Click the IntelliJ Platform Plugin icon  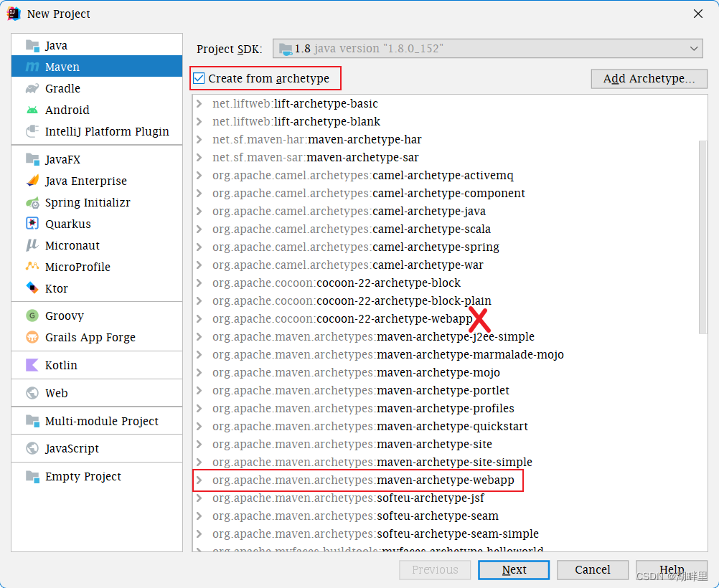32,131
